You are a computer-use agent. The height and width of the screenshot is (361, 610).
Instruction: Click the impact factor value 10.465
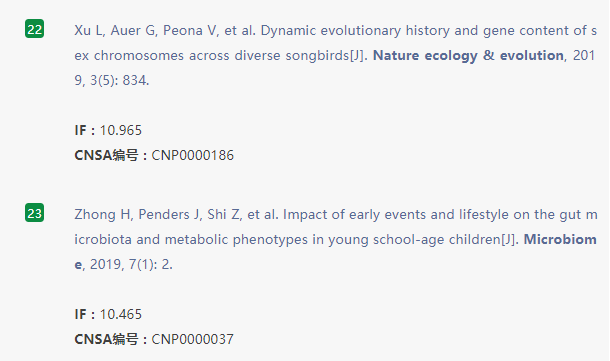121,314
